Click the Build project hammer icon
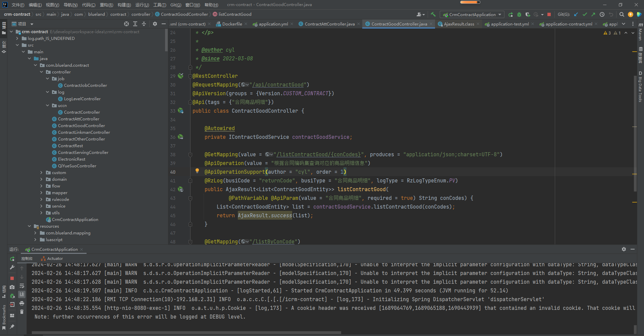Image resolution: width=644 pixels, height=336 pixels. pos(433,14)
